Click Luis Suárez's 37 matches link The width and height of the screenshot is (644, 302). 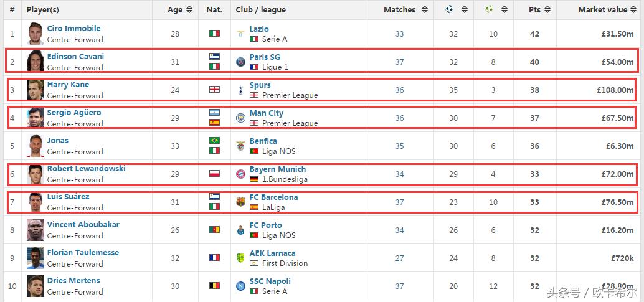[x=399, y=202]
